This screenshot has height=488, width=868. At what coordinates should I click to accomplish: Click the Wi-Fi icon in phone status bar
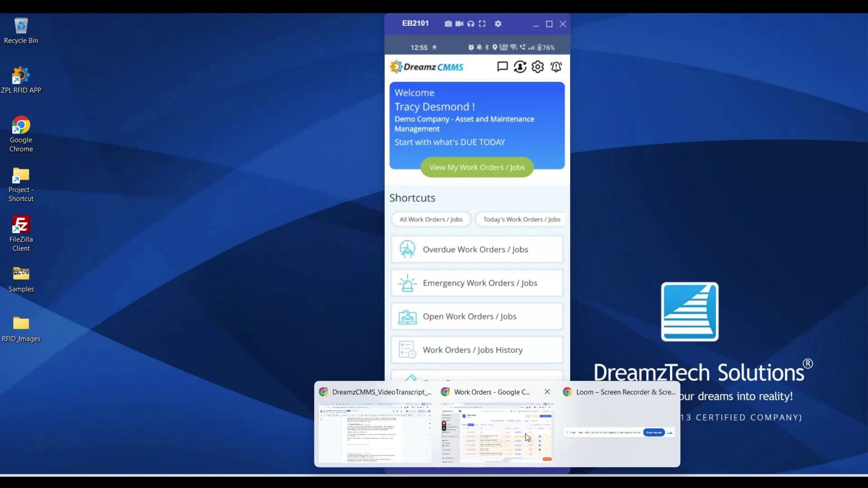(x=514, y=47)
